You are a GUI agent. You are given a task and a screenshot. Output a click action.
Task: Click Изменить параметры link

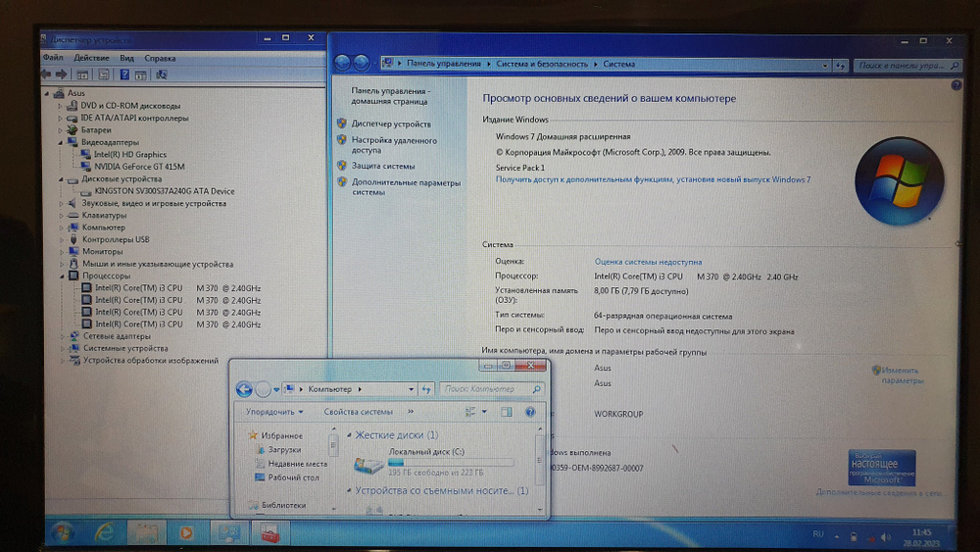pyautogui.click(x=902, y=376)
